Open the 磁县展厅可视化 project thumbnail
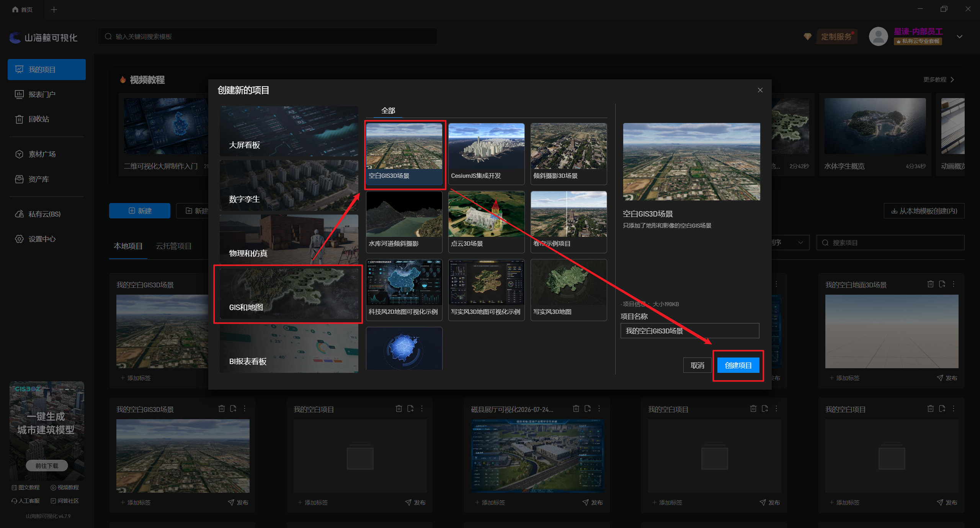Screen dimensions: 980x528 click(x=537, y=456)
